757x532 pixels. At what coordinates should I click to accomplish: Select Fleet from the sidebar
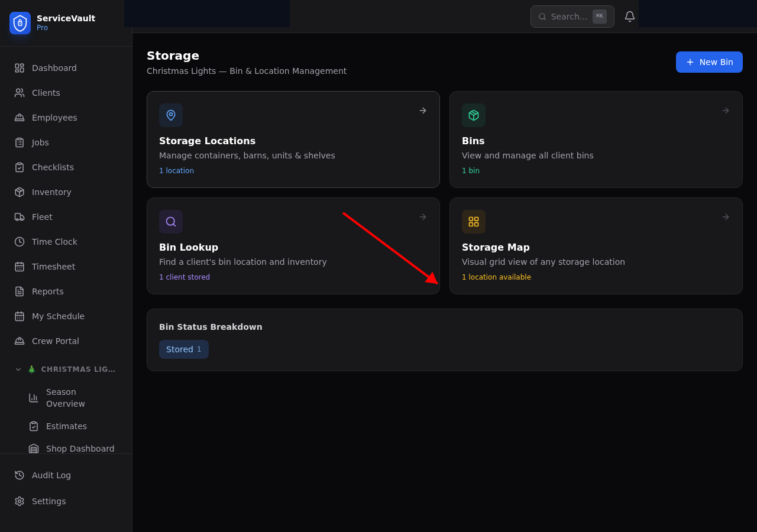point(41,217)
